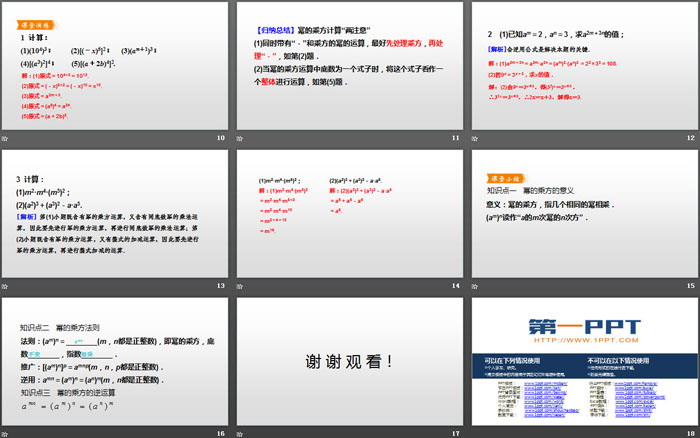Click the animation star icon under slide 17

pyautogui.click(x=240, y=432)
